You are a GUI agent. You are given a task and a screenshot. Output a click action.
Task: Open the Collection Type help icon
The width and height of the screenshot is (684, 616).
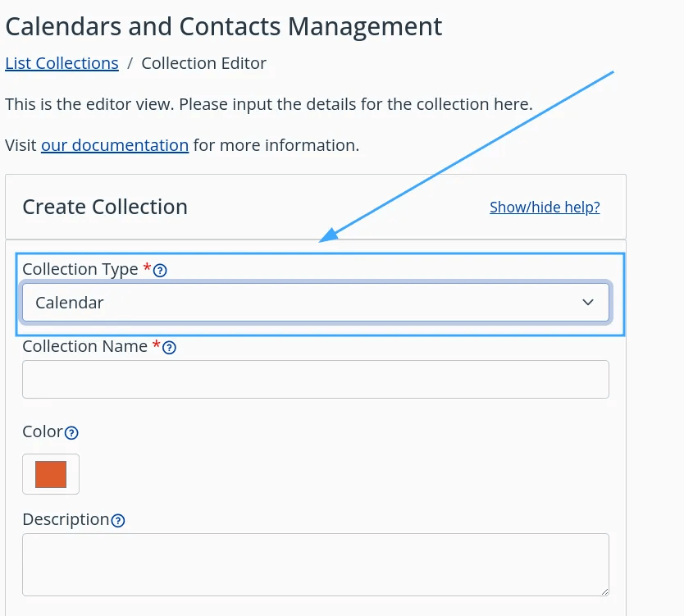tap(161, 269)
